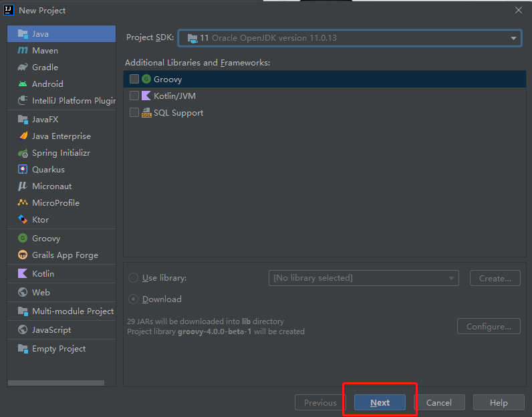Click the Create... library button
The height and width of the screenshot is (417, 532).
(x=495, y=278)
